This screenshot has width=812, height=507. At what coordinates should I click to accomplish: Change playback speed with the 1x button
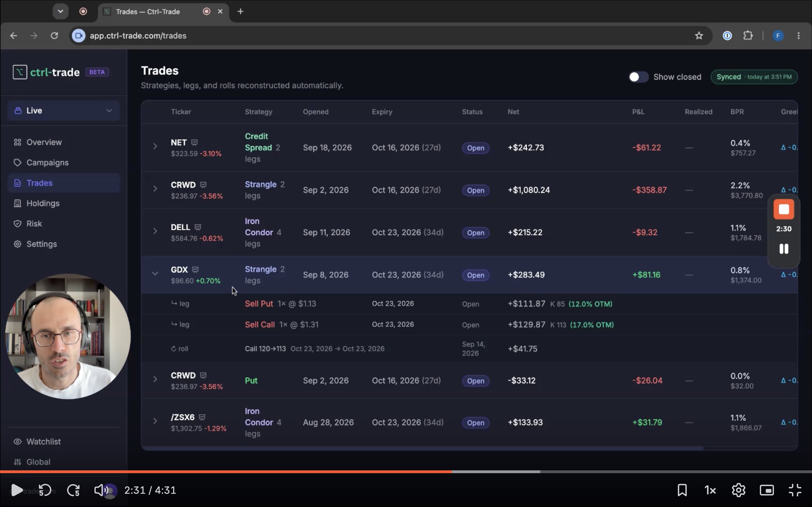710,490
